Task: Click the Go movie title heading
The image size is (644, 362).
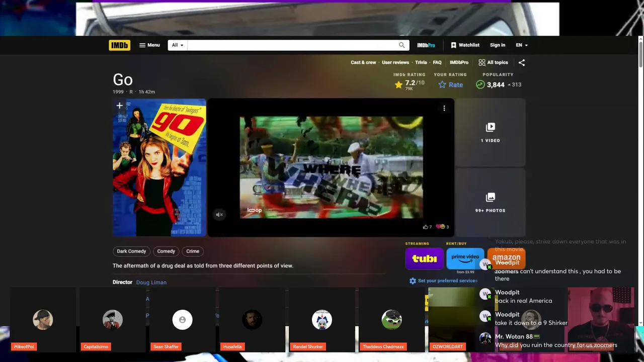Action: [x=123, y=79]
